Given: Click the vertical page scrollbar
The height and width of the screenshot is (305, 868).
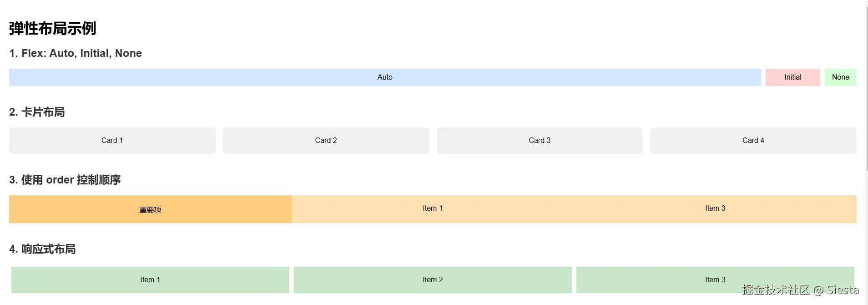Looking at the screenshot, I should click(866, 91).
